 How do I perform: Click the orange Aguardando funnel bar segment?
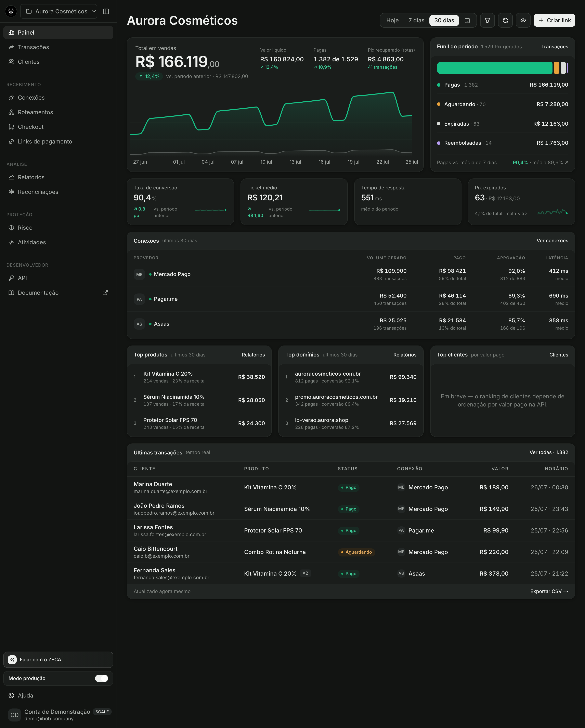point(556,68)
